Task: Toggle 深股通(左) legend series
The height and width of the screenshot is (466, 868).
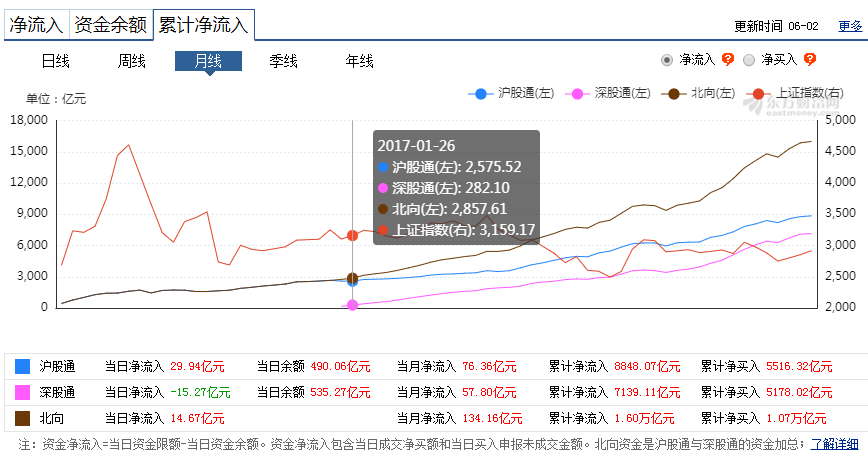Action: [x=608, y=94]
